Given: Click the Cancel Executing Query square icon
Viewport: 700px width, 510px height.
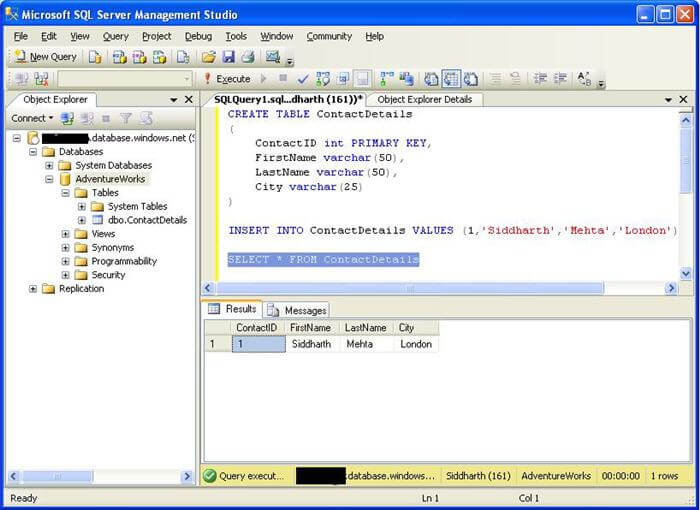Looking at the screenshot, I should click(283, 79).
